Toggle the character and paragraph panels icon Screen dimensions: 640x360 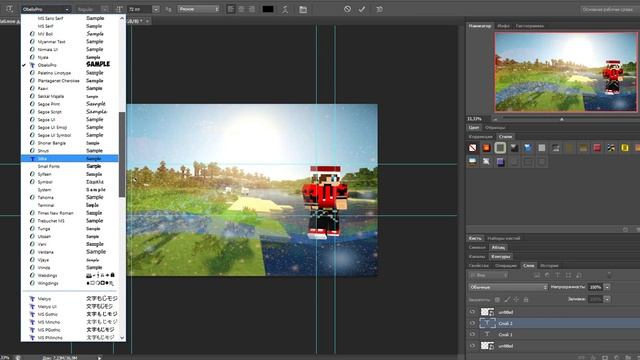[303, 9]
